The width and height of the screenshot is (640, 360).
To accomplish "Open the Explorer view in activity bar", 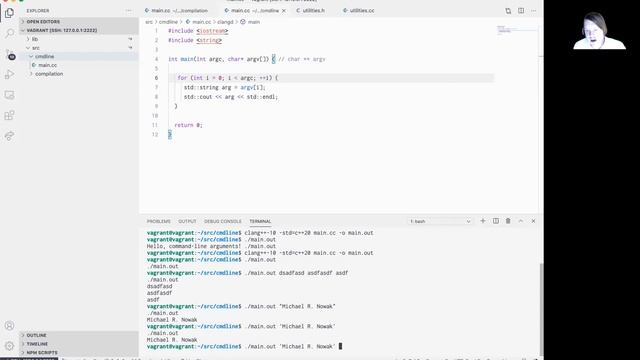I will (9, 13).
